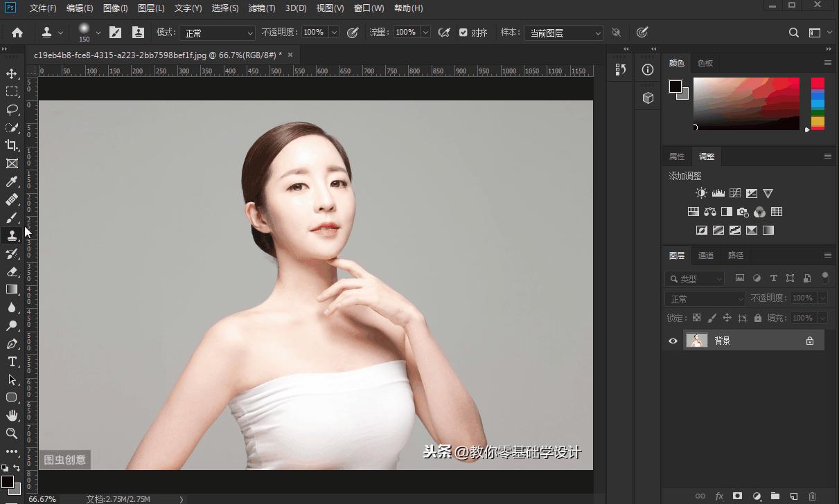Select the Hand tool
Screen dimensions: 839x504
click(x=12, y=415)
